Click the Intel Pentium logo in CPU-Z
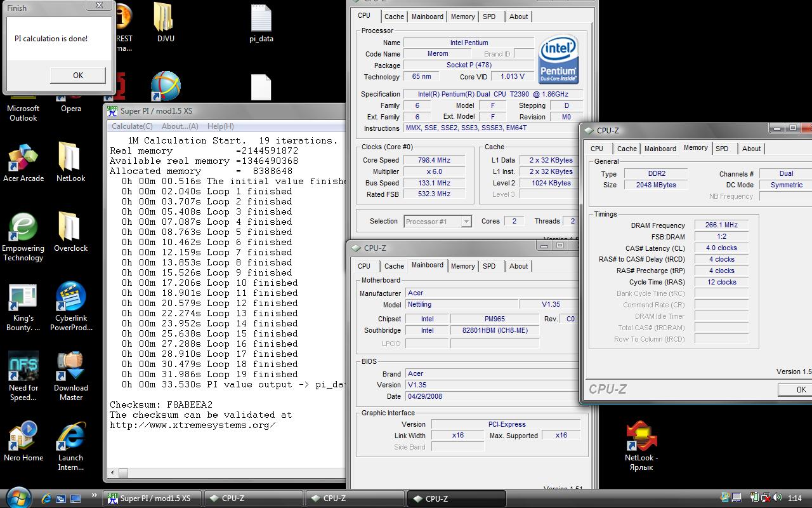Screen dimensions: 812x508 coord(558,59)
